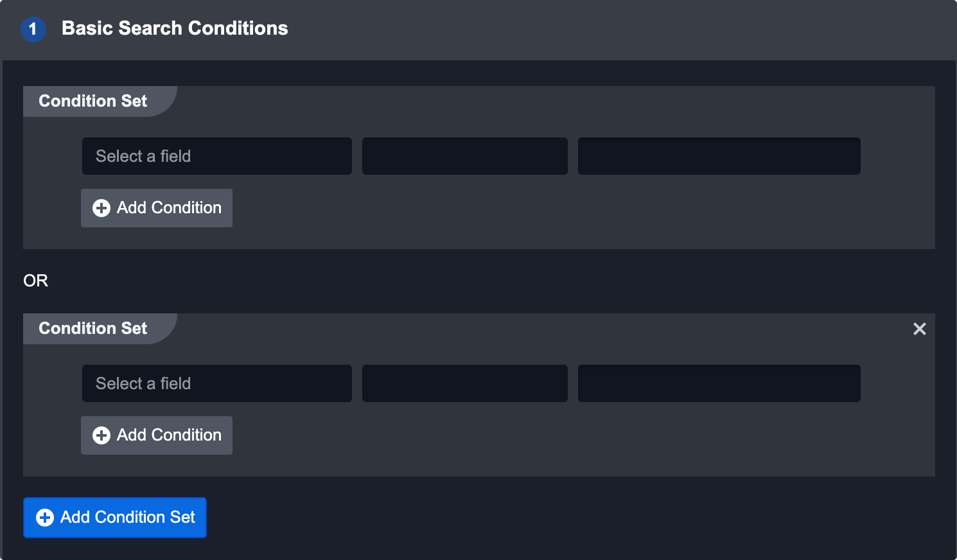
Task: Click the plus icon in top Add Condition
Action: pyautogui.click(x=101, y=208)
